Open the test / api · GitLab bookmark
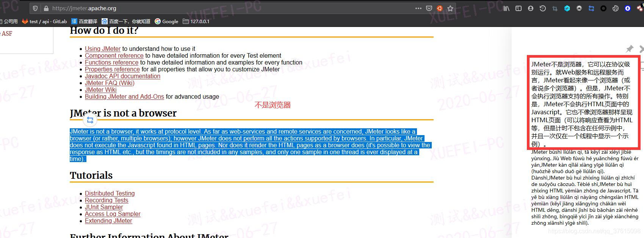This screenshot has width=644, height=238. pyautogui.click(x=44, y=21)
